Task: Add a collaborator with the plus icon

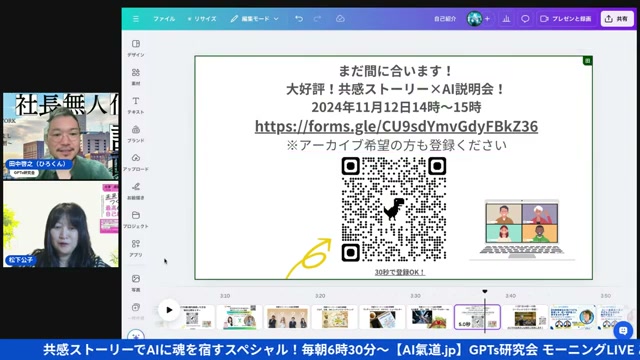Action: tap(487, 19)
